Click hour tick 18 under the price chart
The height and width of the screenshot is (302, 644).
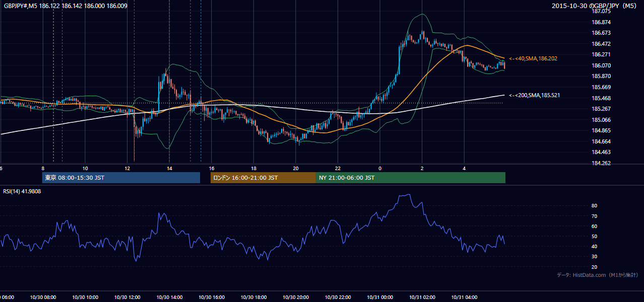(x=253, y=168)
